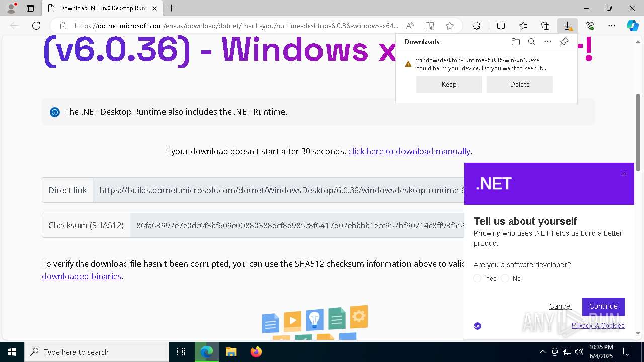The height and width of the screenshot is (362, 644).
Task: Open downloads folder icon in Downloads panel
Action: coord(515,42)
